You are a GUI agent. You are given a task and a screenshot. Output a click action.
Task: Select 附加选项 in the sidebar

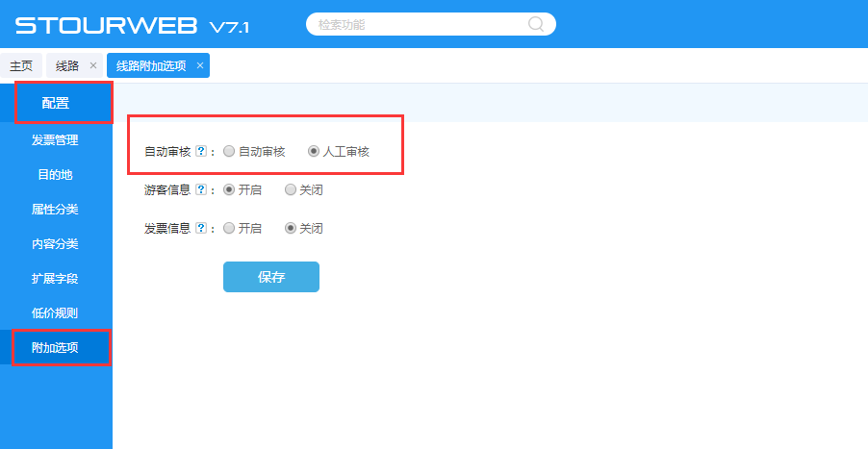coord(55,347)
